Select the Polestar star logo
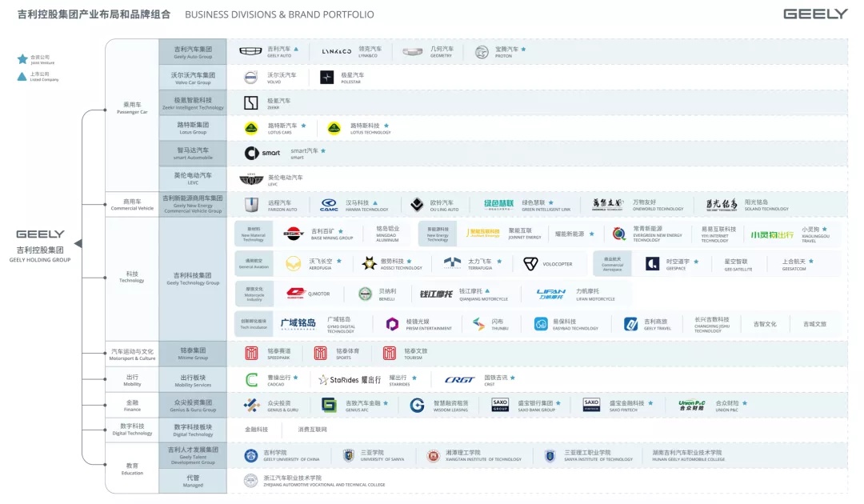Viewport: 864px width, 504px height. [x=326, y=78]
